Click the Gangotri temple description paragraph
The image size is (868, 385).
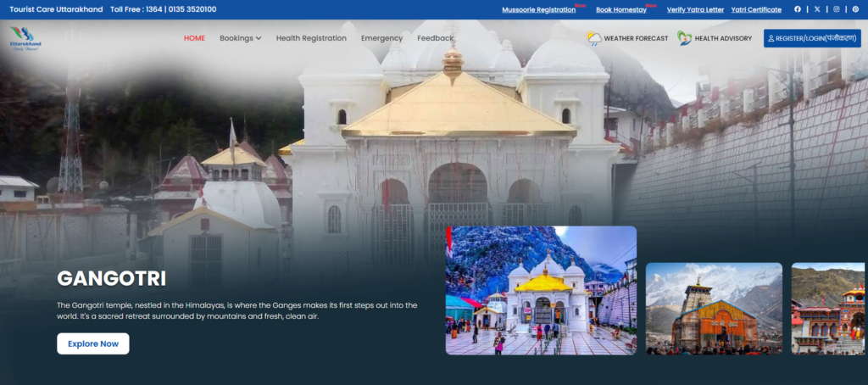237,310
